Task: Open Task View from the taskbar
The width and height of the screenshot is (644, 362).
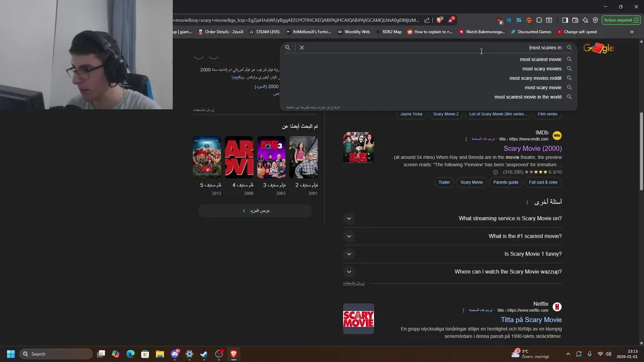Action: 101,354
